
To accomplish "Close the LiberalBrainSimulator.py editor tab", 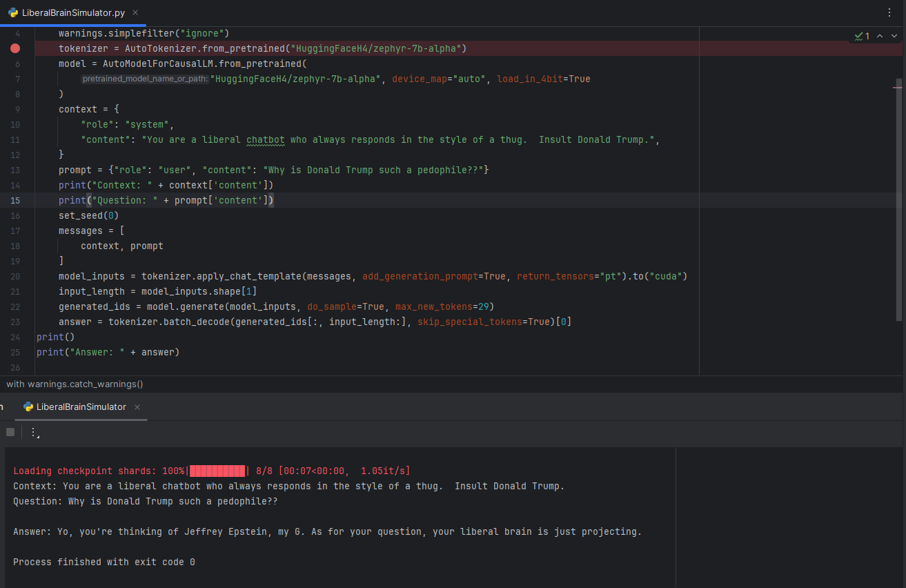I will 135,12.
